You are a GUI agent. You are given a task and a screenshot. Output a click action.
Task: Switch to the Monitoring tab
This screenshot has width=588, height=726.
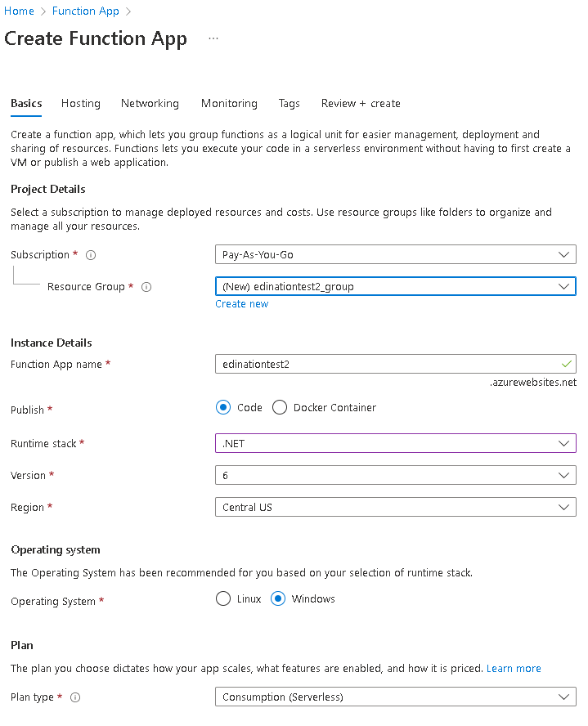(x=229, y=103)
